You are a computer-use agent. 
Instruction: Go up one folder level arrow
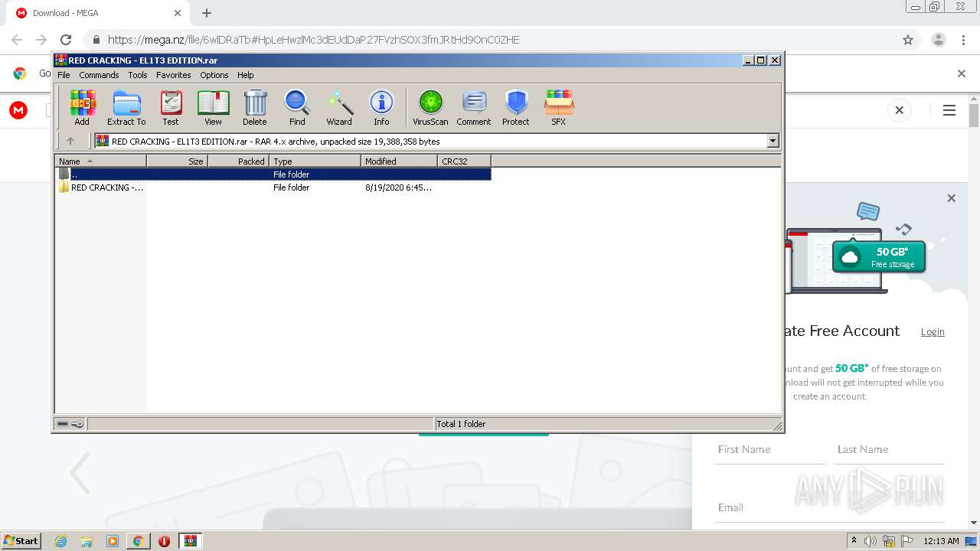click(70, 141)
